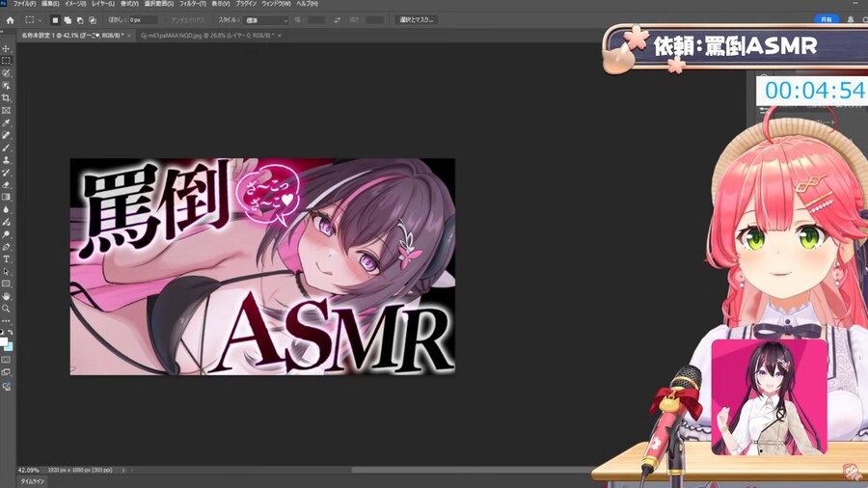Open the View menu
This screenshot has height=488, width=868.
(221, 4)
